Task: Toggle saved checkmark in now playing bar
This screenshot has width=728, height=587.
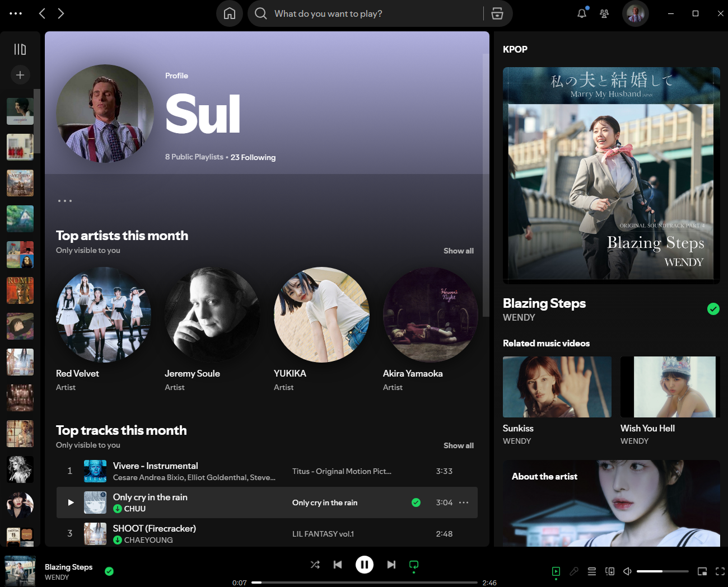Action: pyautogui.click(x=109, y=571)
